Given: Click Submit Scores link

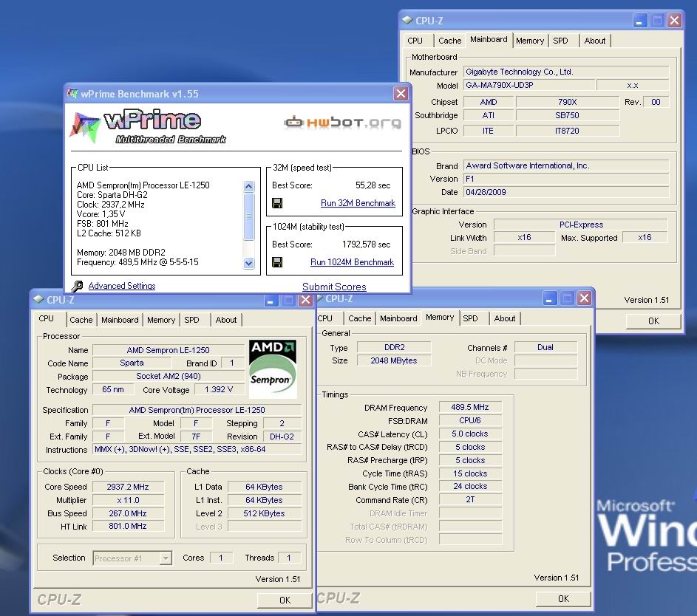Looking at the screenshot, I should click(334, 287).
